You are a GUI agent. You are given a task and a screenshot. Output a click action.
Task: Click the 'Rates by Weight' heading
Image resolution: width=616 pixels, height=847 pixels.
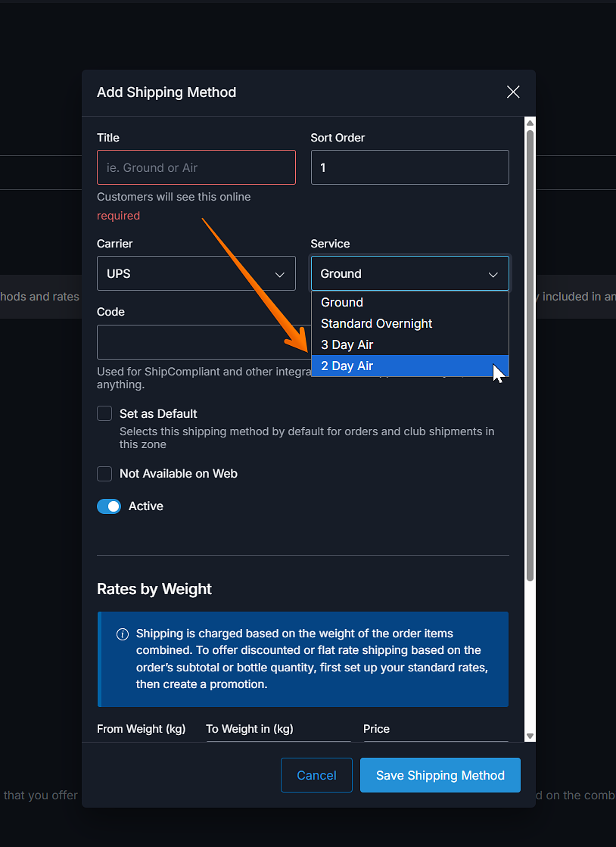pos(154,589)
